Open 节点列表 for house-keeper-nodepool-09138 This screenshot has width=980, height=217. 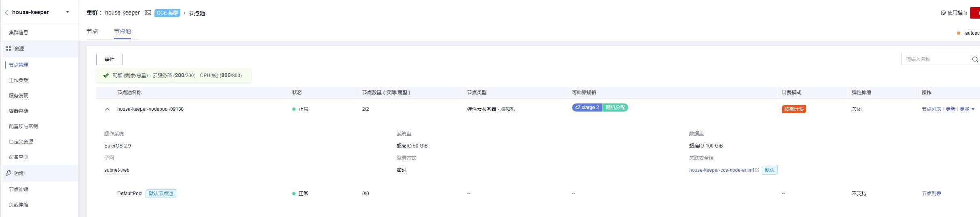931,109
